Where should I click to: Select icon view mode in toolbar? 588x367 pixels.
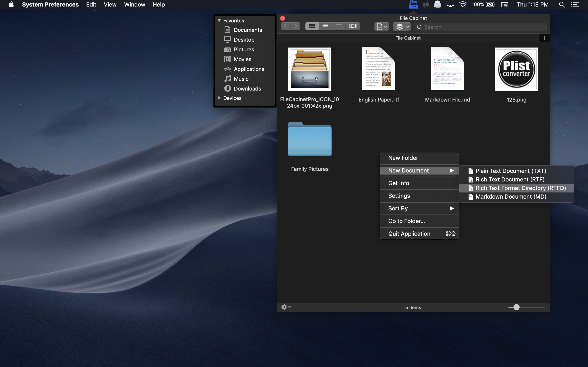pos(312,26)
